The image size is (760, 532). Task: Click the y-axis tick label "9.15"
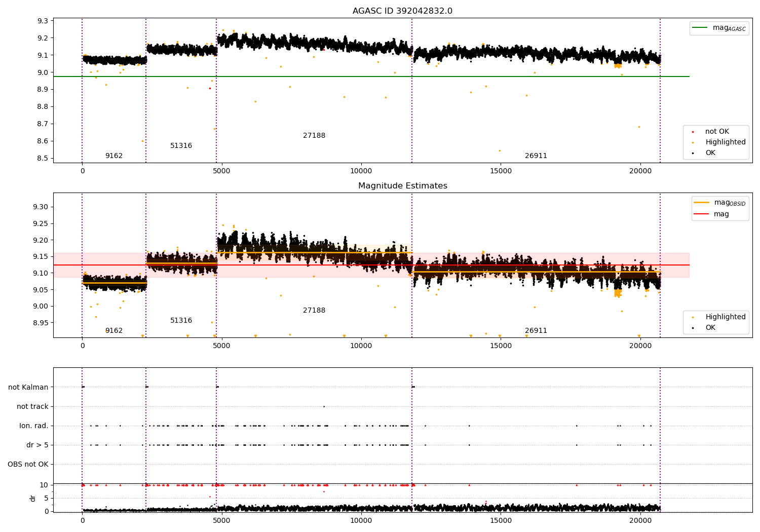[x=41, y=257]
